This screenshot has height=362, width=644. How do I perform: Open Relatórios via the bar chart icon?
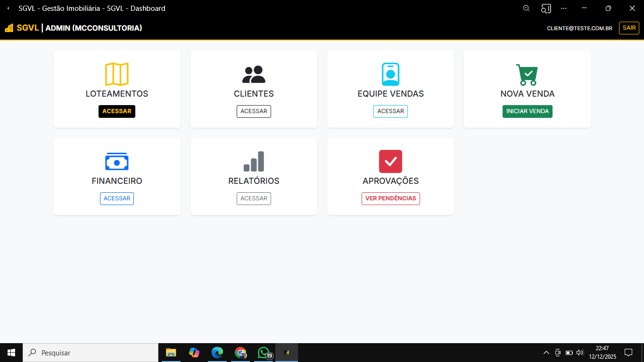pos(254,161)
